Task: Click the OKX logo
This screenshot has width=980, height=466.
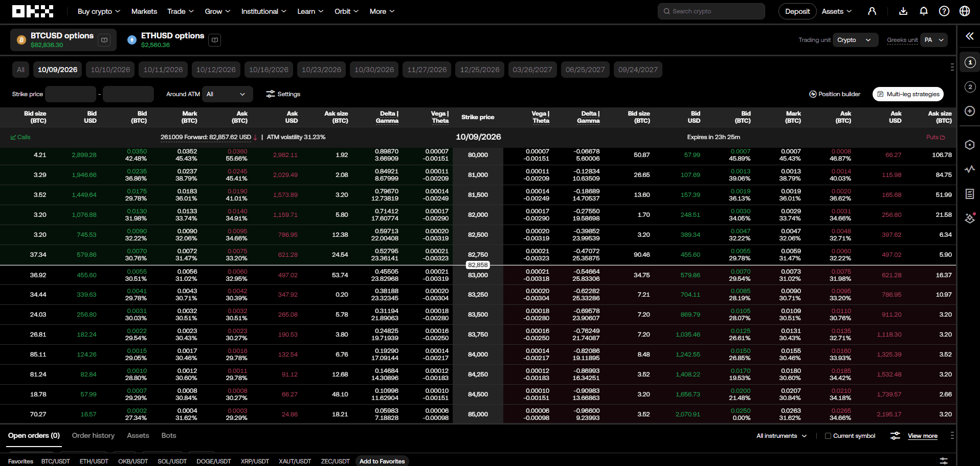Action: (33, 11)
